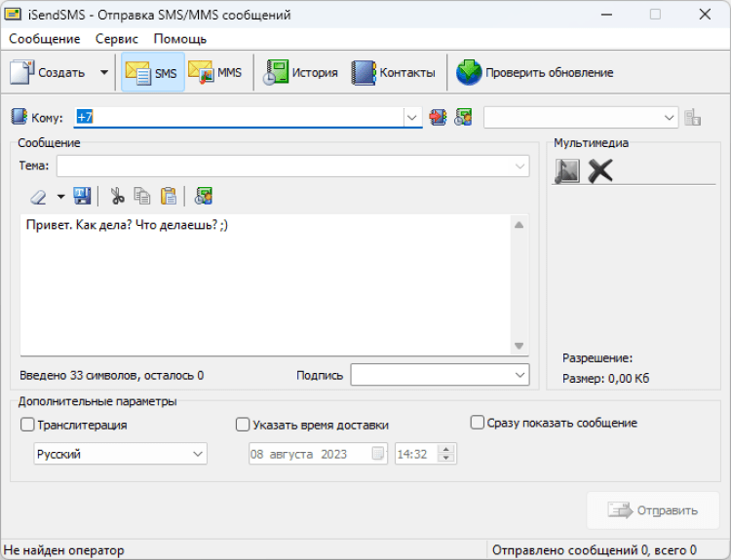Click the disabled operator icon at far right
Image resolution: width=731 pixels, height=560 pixels.
pos(693,118)
